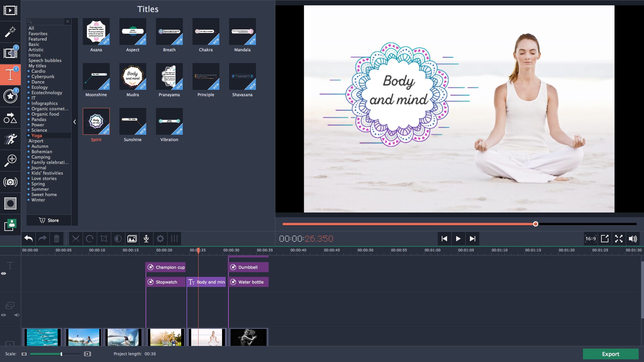Select the Split (scissors) tool
Viewport: 644px width, 362px height.
coord(76,239)
